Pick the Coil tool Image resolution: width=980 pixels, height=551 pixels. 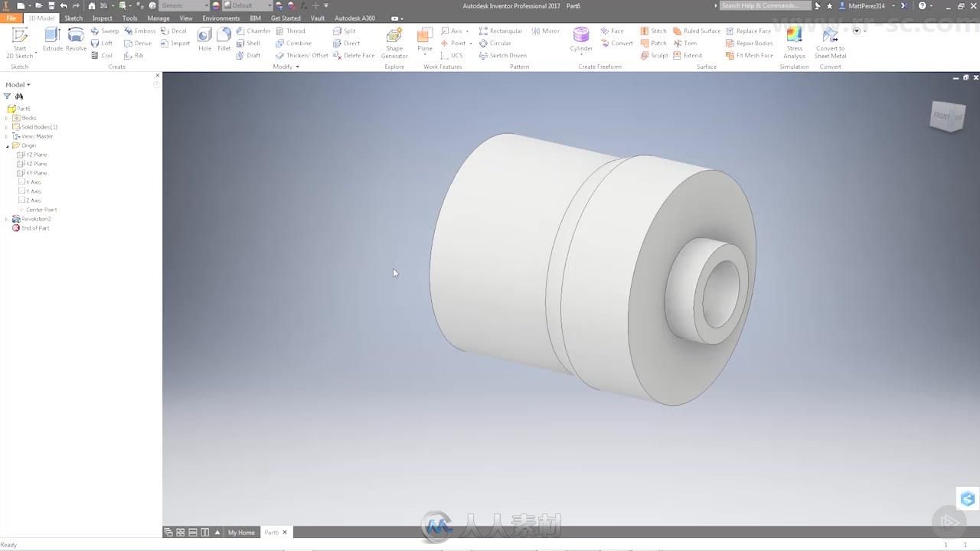(102, 56)
